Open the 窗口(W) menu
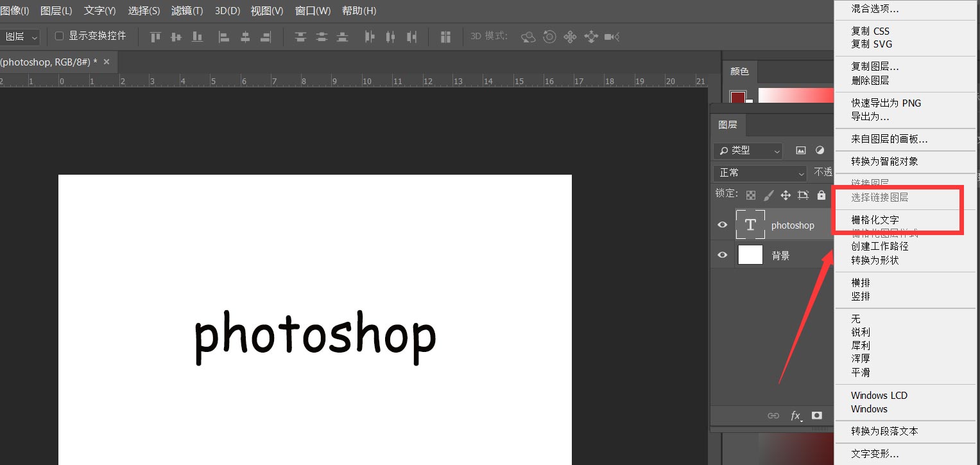The width and height of the screenshot is (980, 465). click(x=313, y=11)
